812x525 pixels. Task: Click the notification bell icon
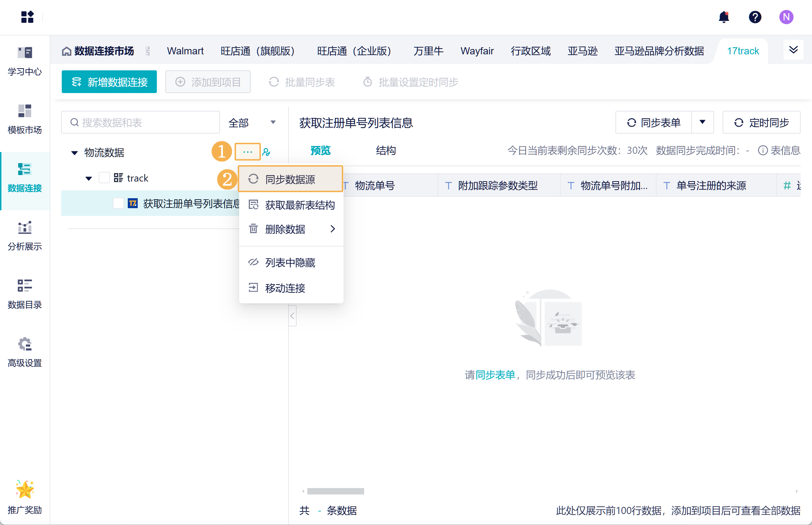coord(724,17)
